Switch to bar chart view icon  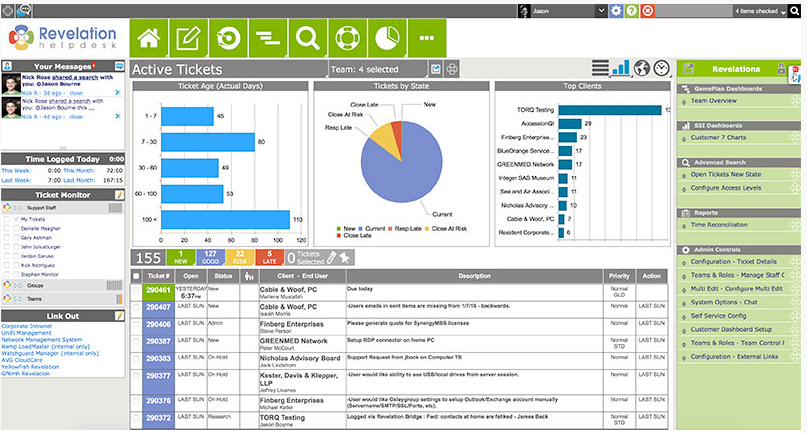621,68
